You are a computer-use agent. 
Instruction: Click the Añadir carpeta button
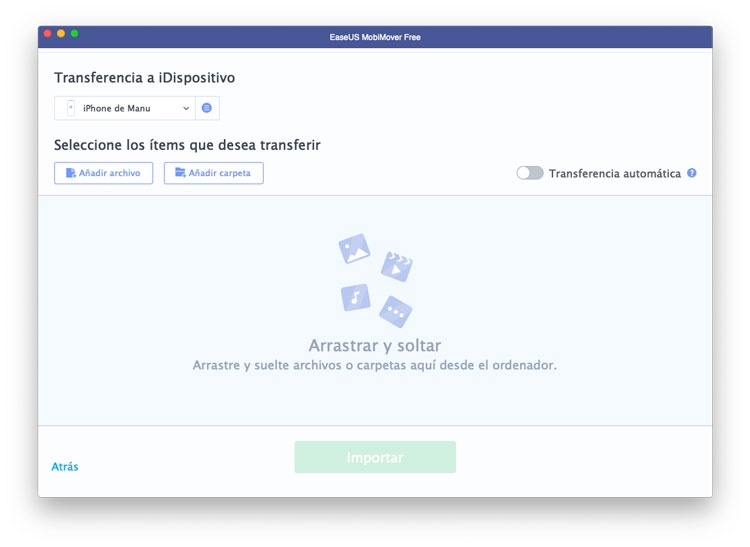tap(213, 173)
